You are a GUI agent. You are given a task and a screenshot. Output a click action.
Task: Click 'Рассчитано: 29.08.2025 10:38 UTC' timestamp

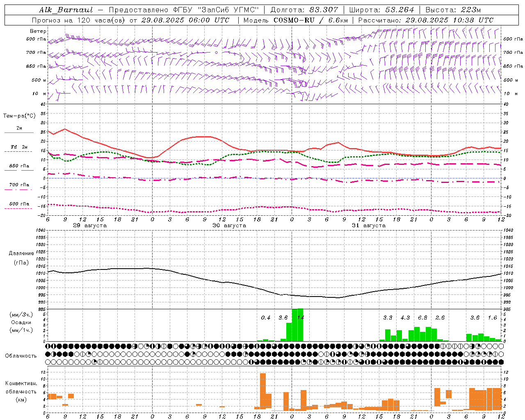click(426, 20)
